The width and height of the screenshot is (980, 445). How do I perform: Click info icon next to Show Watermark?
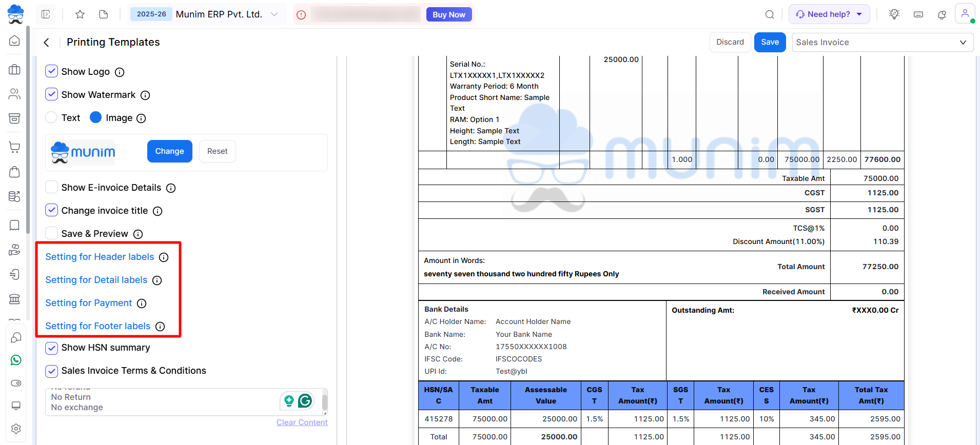tap(145, 95)
